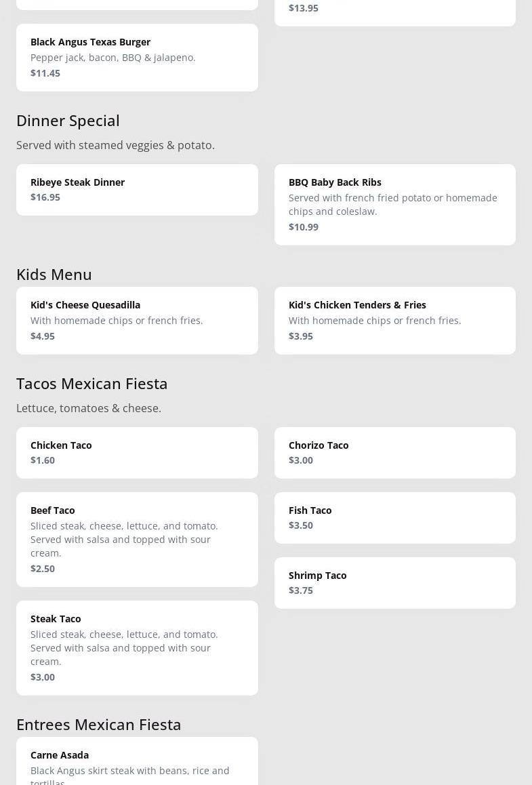Viewport: 532px width, 785px height.
Task: Open the Chorizo Taco card
Action: click(x=394, y=452)
